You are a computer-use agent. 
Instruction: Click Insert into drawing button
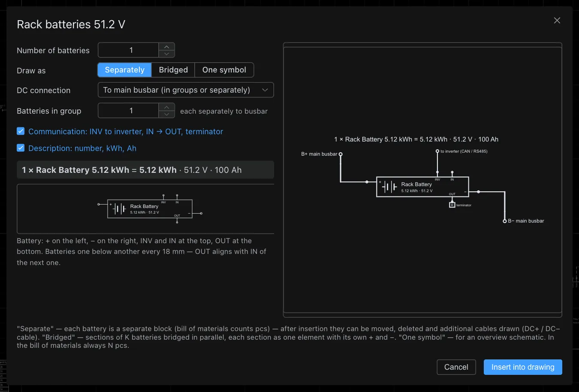(523, 367)
